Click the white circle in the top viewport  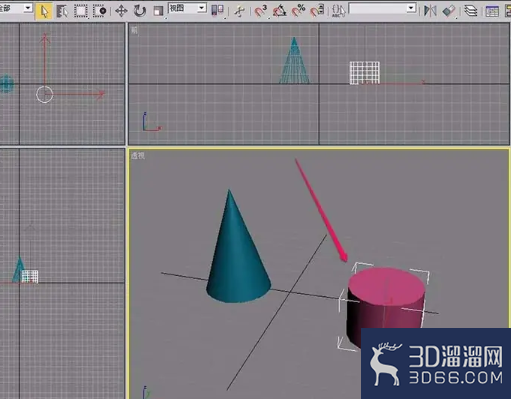44,95
